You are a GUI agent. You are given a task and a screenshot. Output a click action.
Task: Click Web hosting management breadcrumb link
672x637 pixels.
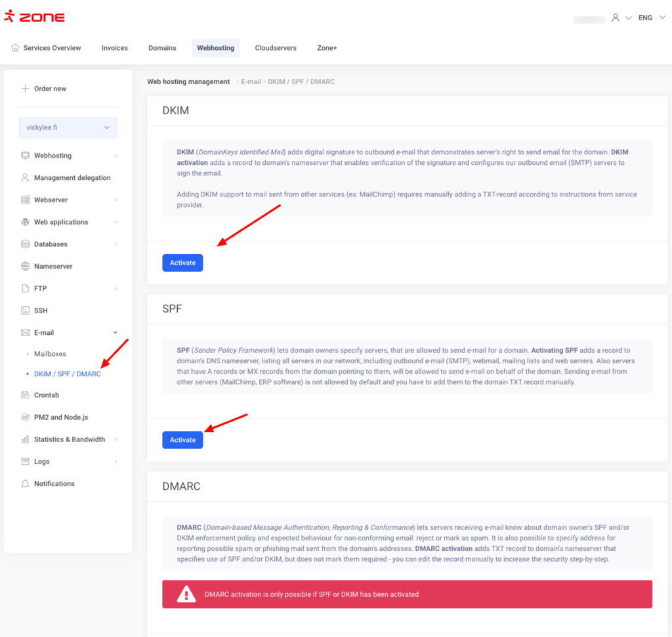188,82
